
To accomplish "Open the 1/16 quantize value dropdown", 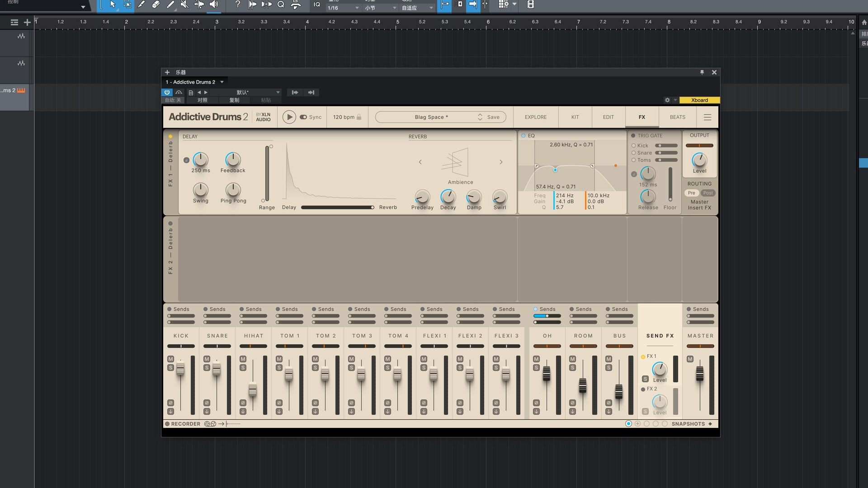I will pyautogui.click(x=344, y=8).
